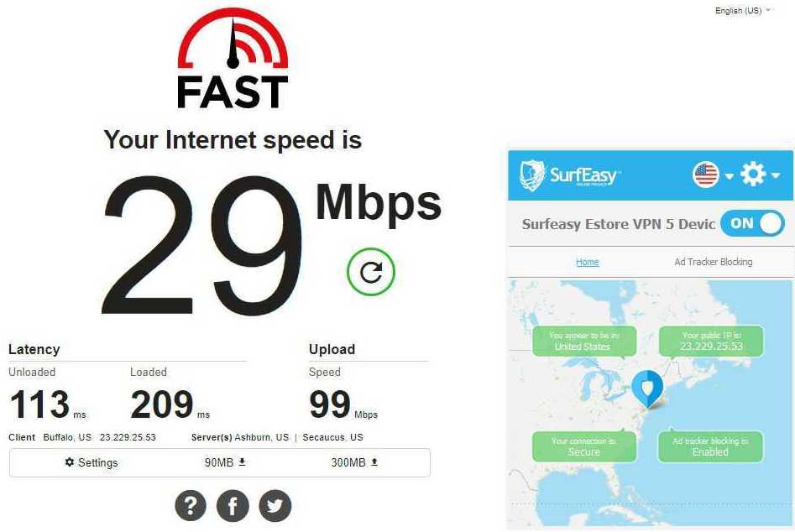Image resolution: width=795 pixels, height=532 pixels.
Task: Open the question mark help icon
Action: coord(190,506)
